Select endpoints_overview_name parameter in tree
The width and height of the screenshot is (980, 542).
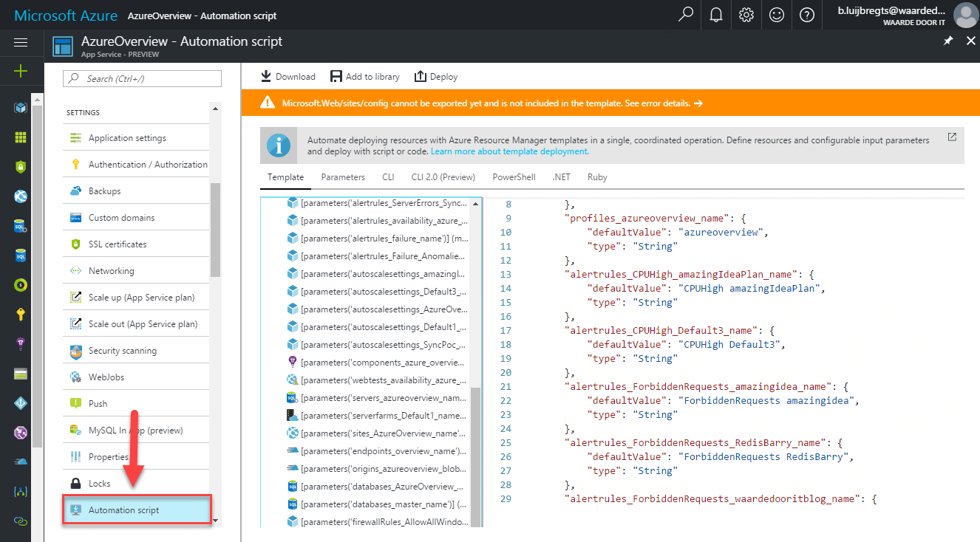(377, 450)
